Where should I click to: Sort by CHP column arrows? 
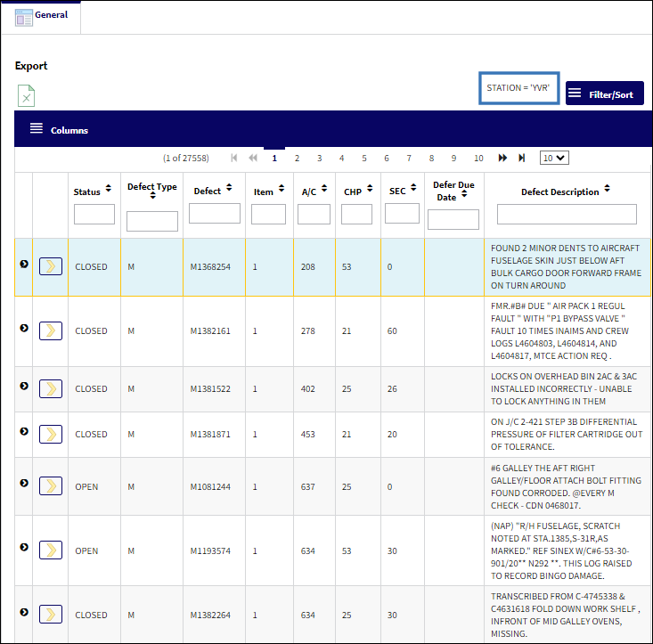pos(370,188)
